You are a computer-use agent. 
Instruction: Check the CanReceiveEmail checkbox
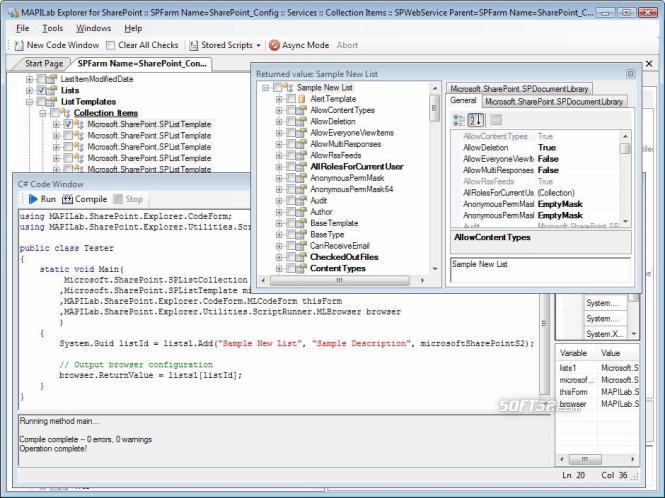point(291,246)
